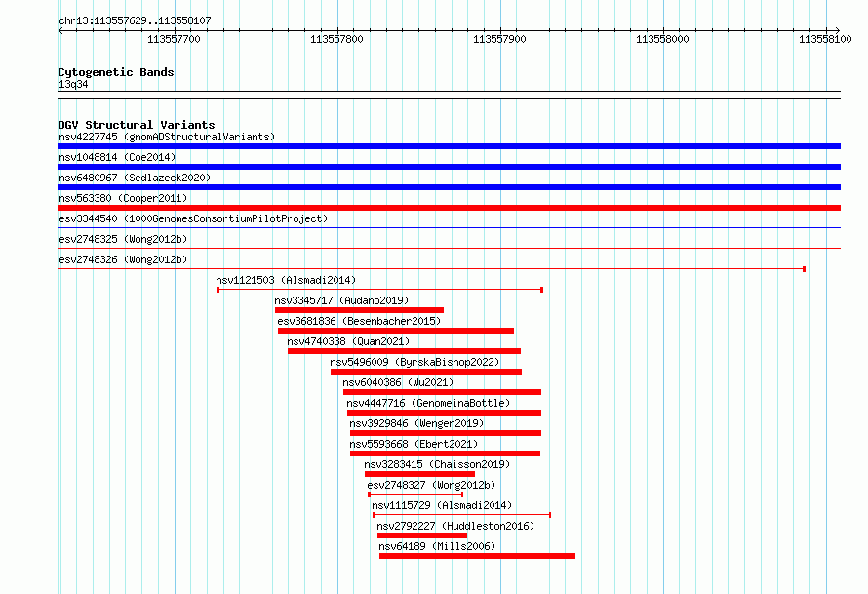Select the Cytogenetic Bands track heading
This screenshot has height=594, width=868.
[x=116, y=72]
